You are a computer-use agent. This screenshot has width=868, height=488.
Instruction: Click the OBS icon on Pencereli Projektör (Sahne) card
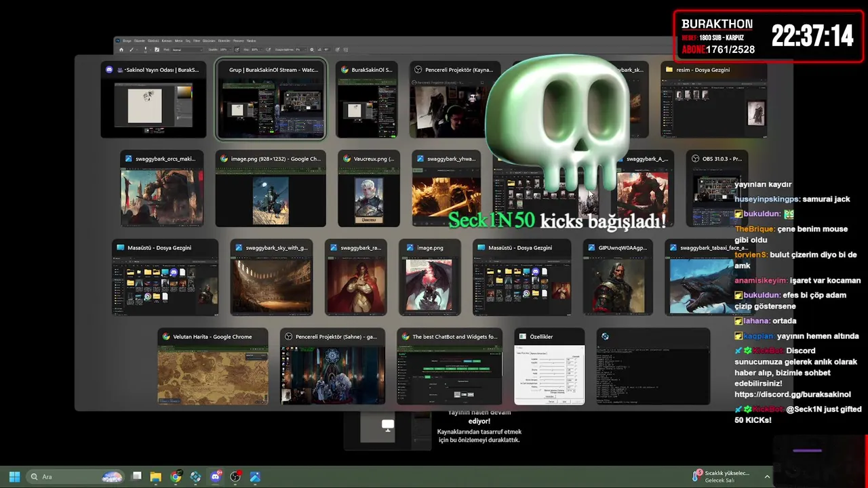click(289, 337)
